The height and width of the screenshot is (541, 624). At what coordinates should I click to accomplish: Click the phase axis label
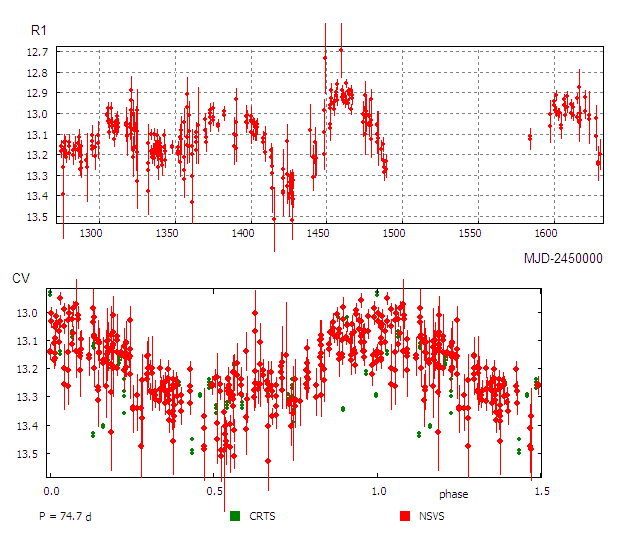[452, 495]
